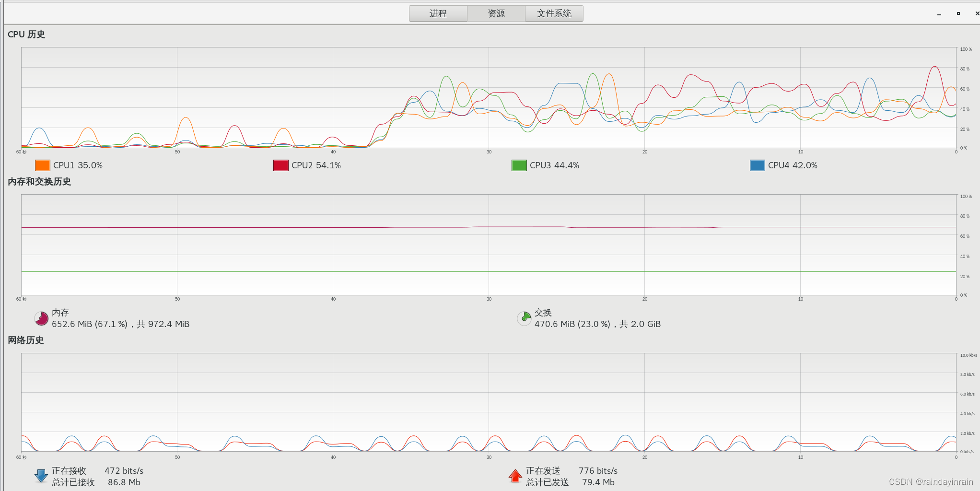Click the green CPU3 color swatch
The height and width of the screenshot is (491, 980).
[519, 165]
